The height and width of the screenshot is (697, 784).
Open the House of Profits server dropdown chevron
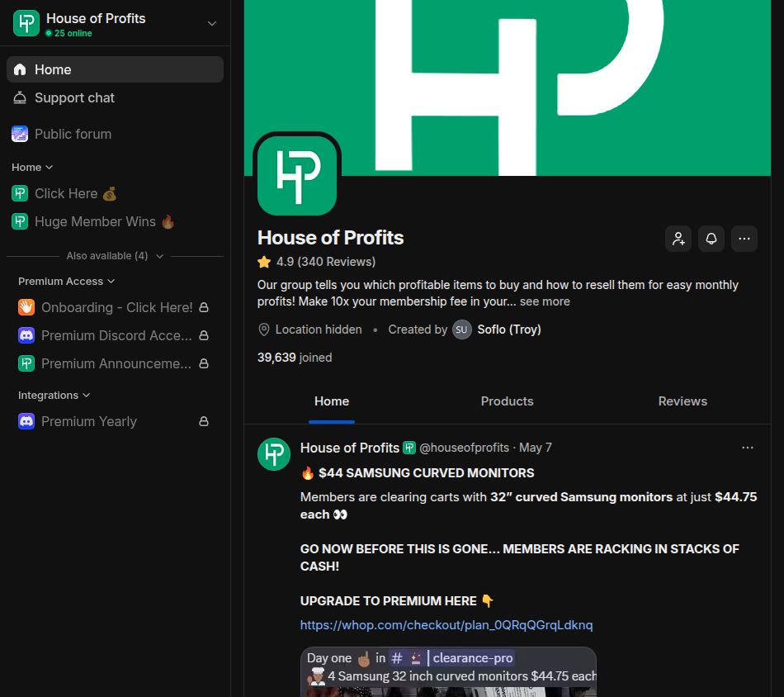[x=212, y=23]
